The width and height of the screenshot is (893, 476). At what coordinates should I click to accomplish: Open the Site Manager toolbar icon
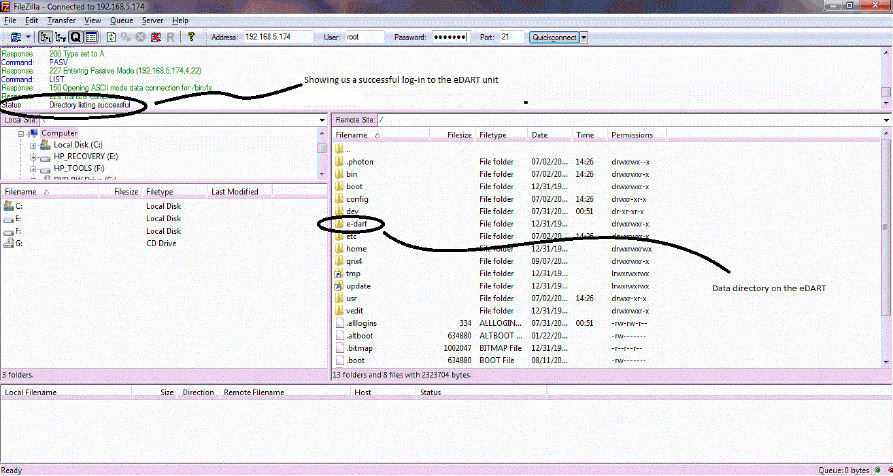click(14, 37)
